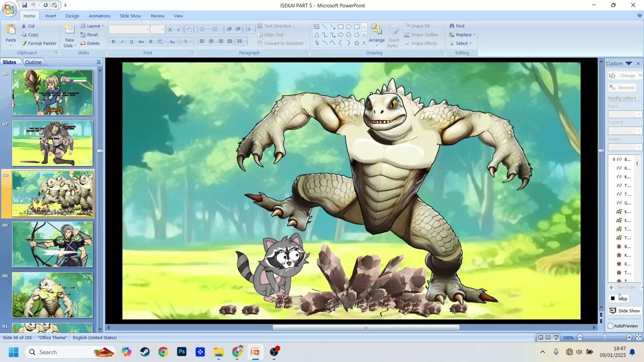This screenshot has height=362, width=644.
Task: Click the Paste clipboard icon
Action: click(11, 30)
